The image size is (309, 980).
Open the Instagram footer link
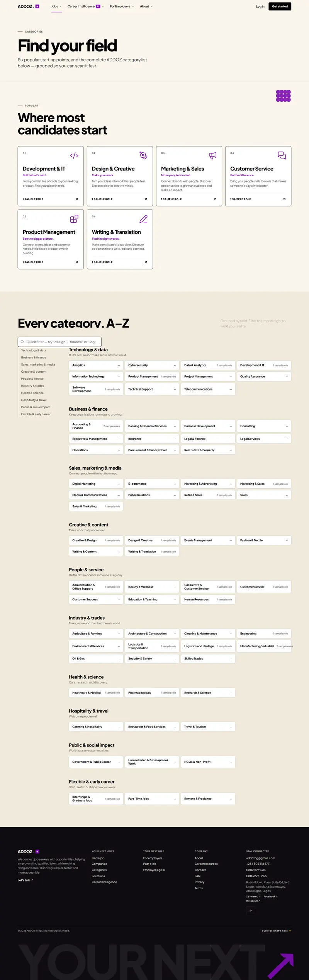pos(253,901)
